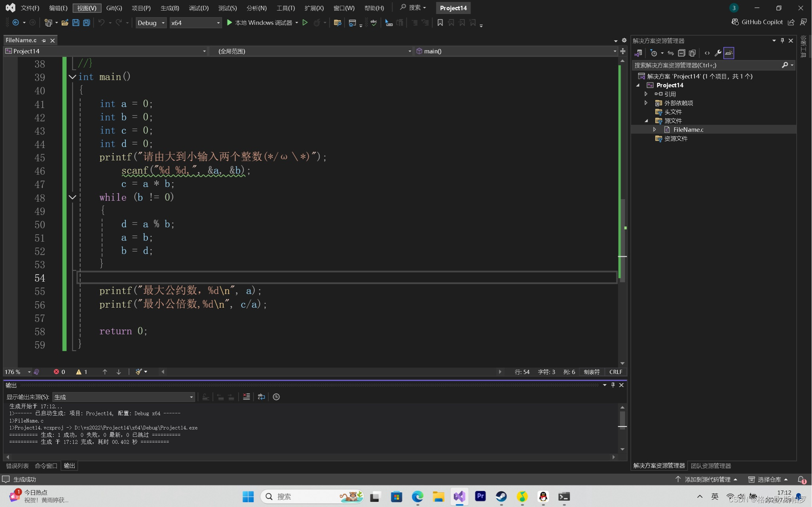The height and width of the screenshot is (507, 812).
Task: Open Microsoft Edge from taskbar
Action: pos(417,496)
